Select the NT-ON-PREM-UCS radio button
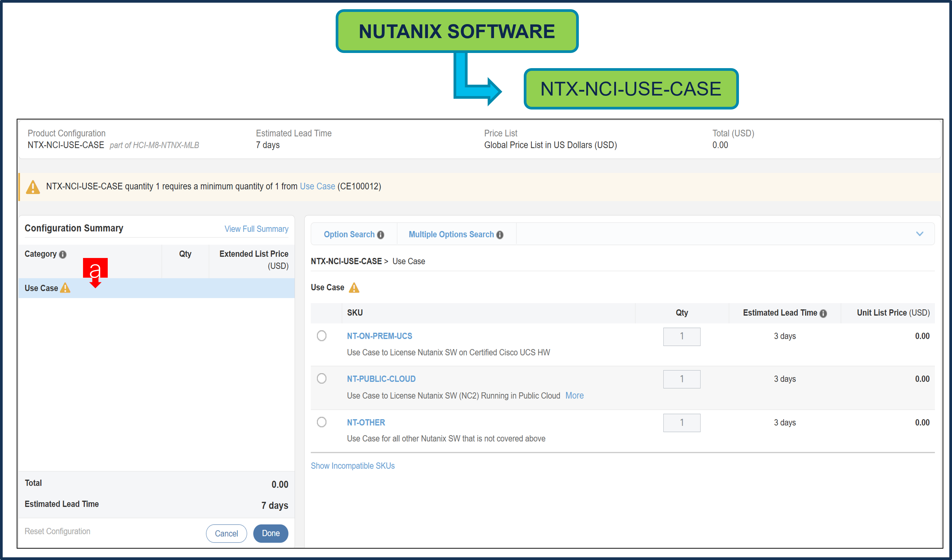952x560 pixels. [x=321, y=336]
